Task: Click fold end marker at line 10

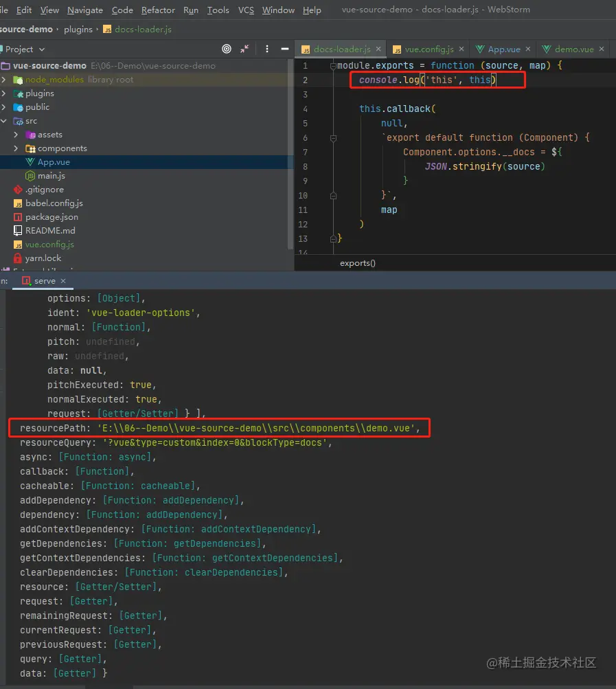Action: click(333, 196)
